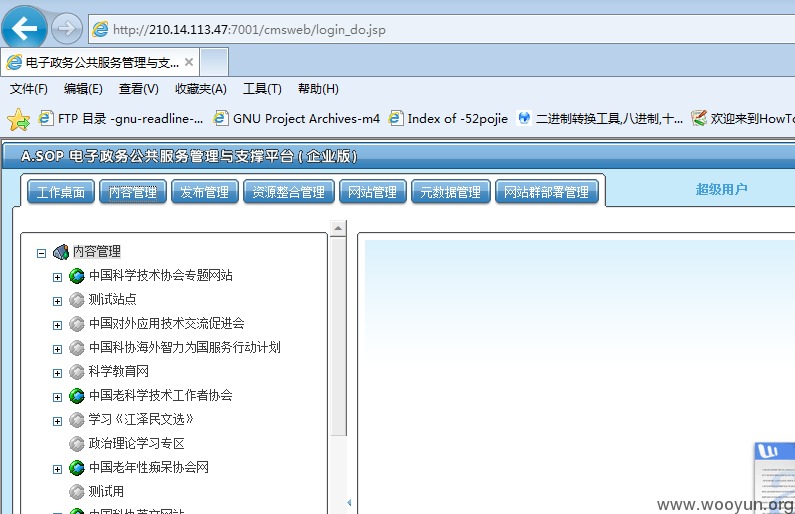The width and height of the screenshot is (795, 514).
Task: Open the 发布管理 tab
Action: (x=205, y=192)
